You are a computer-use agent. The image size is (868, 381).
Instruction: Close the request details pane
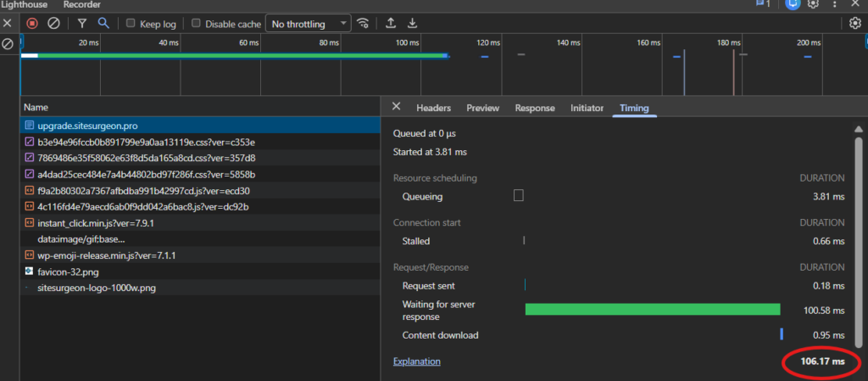396,106
